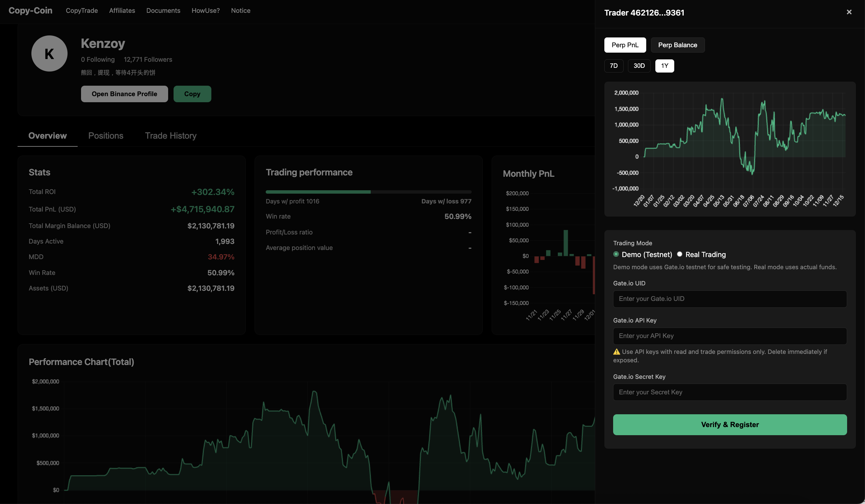Click the Trading performance Win rate 50.99% value
The image size is (865, 504).
coord(457,216)
